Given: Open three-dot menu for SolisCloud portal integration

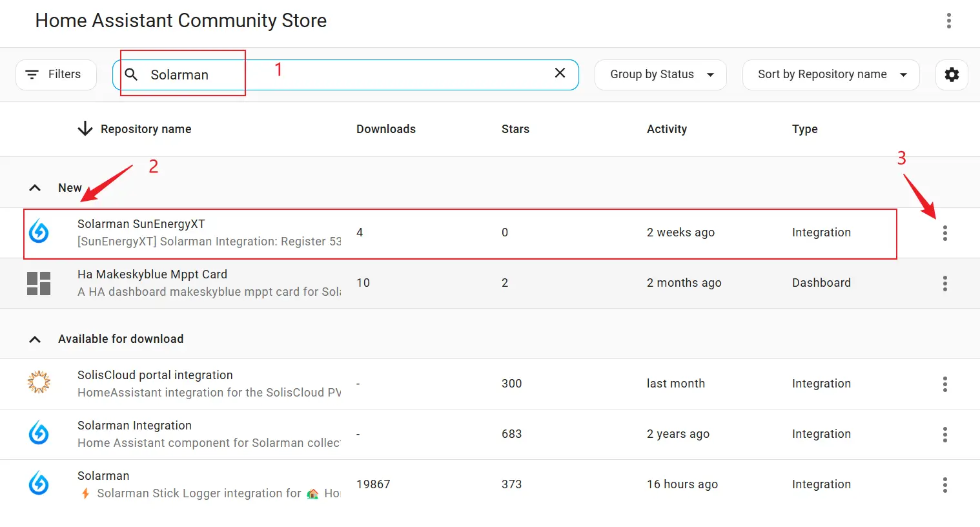Looking at the screenshot, I should 944,384.
